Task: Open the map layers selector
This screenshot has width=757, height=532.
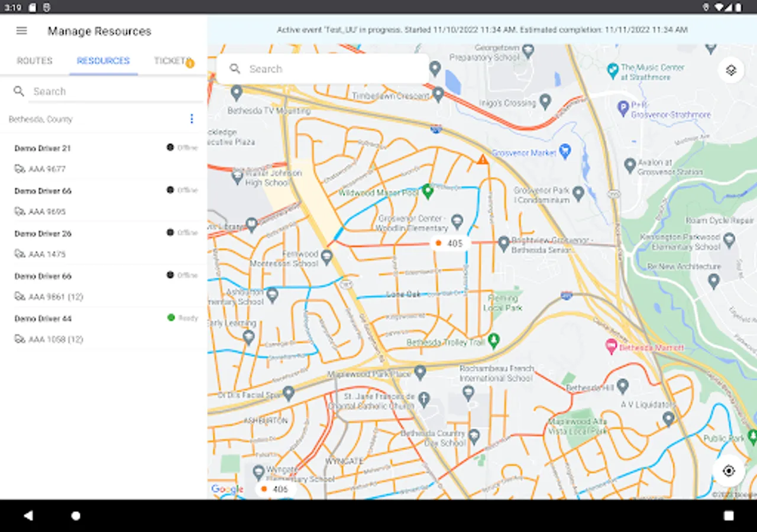Action: [x=731, y=70]
